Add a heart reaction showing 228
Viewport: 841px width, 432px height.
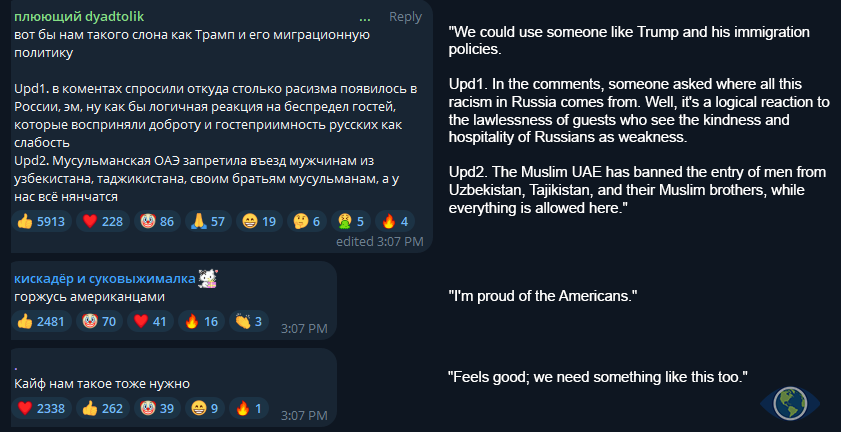[104, 221]
